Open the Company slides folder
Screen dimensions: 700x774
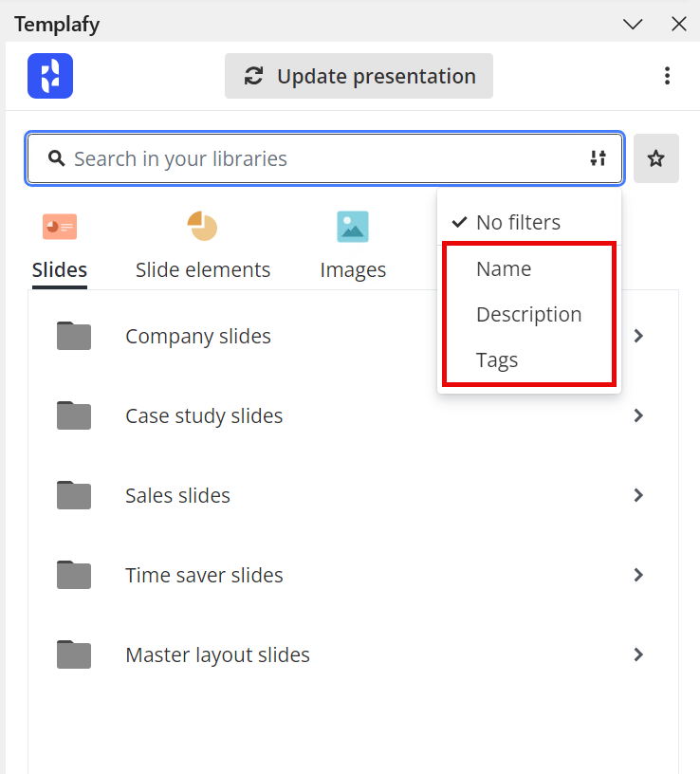(x=353, y=336)
